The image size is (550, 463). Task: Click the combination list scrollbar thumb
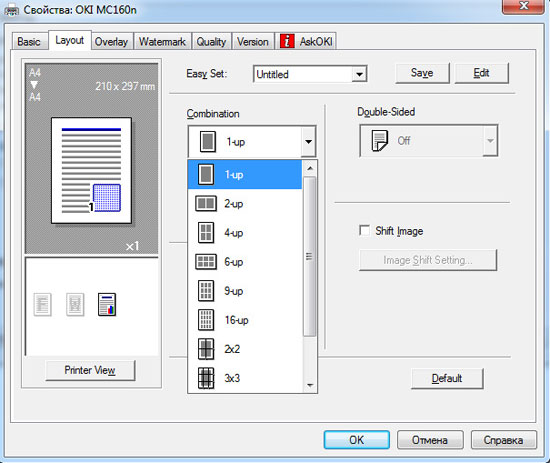[309, 256]
